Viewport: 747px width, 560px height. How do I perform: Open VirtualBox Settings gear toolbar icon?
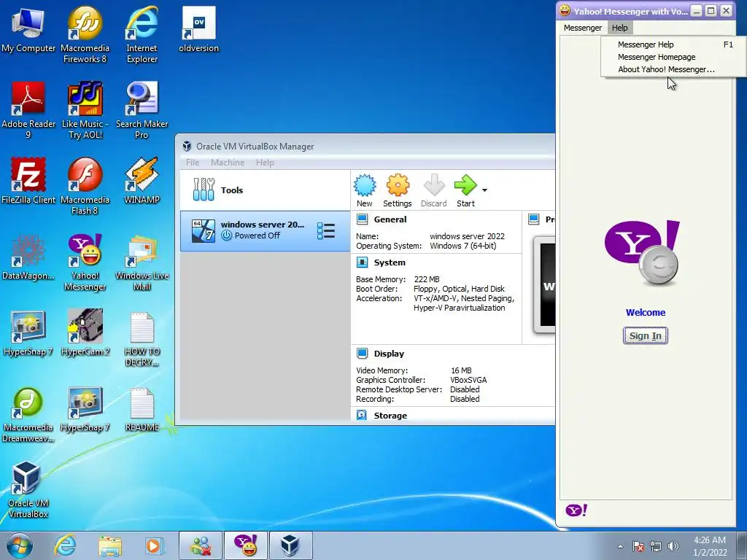pyautogui.click(x=398, y=191)
